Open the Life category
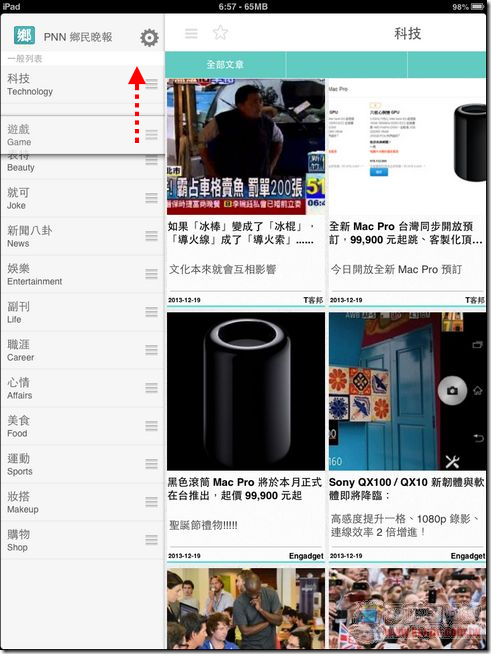 (83, 312)
